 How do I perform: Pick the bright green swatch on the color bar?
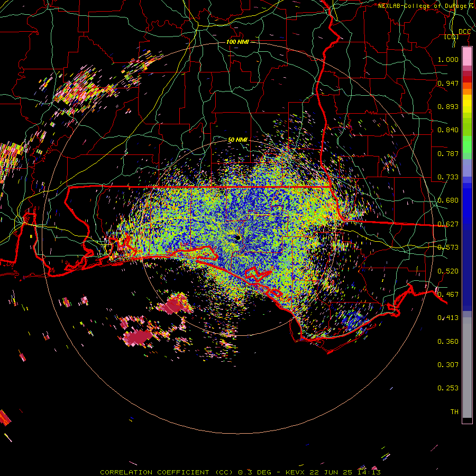coord(467,144)
